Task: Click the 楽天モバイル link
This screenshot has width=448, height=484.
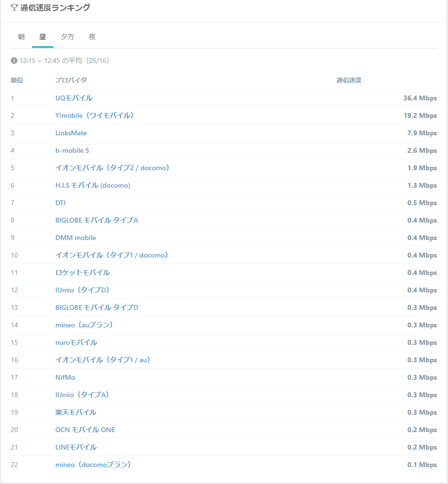Action: [76, 412]
